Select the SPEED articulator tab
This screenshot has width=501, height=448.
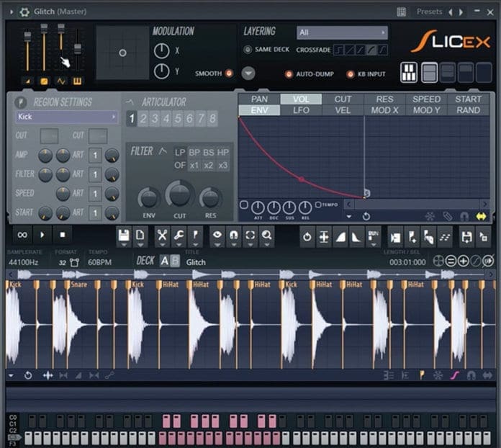pyautogui.click(x=426, y=99)
